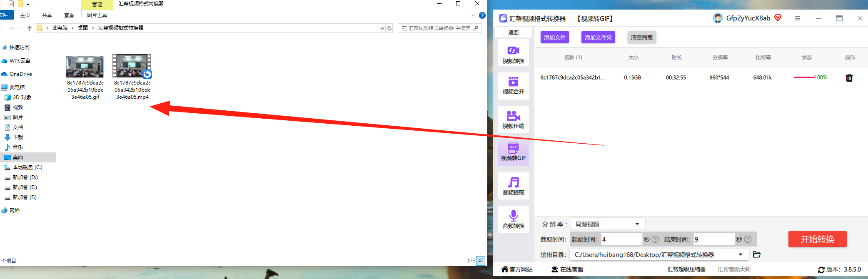Click the help icon beside 结束时间 seconds
This screenshot has height=279, width=868.
748,239
